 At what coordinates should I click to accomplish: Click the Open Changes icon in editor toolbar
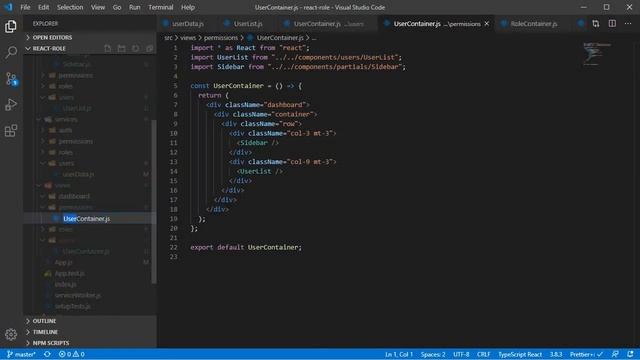pyautogui.click(x=596, y=24)
